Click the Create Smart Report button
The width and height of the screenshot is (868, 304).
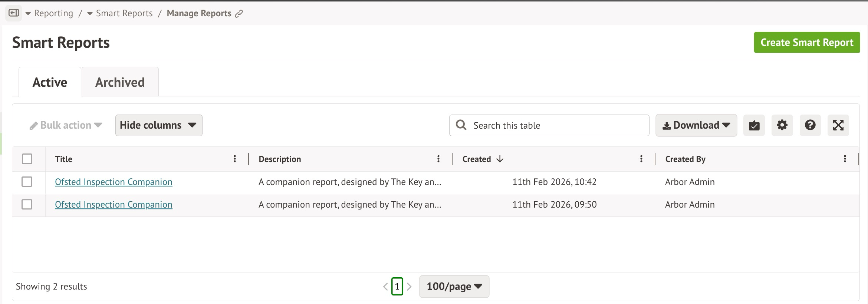(x=807, y=43)
